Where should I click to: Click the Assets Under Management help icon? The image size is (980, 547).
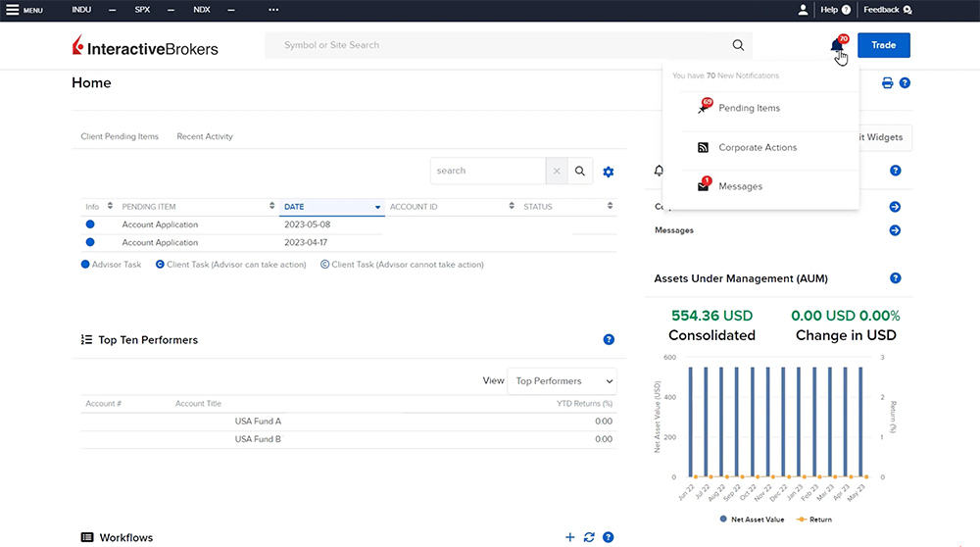(895, 278)
